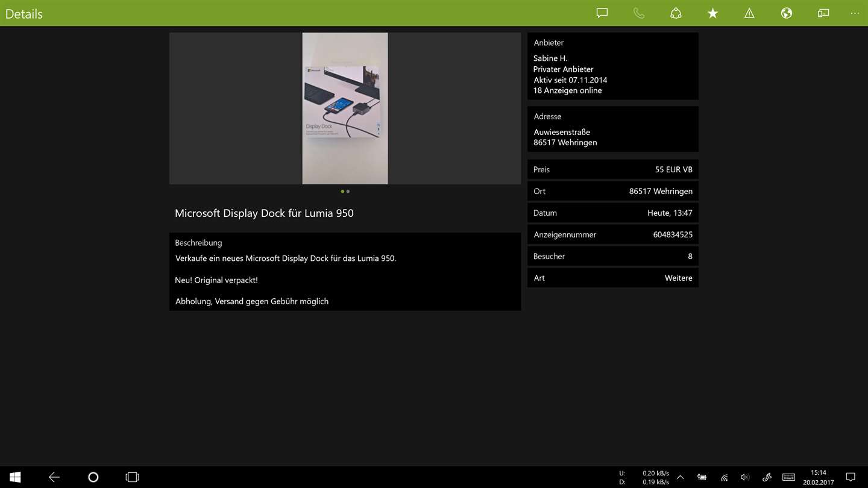Open Cortana circle on taskbar

[x=93, y=477]
